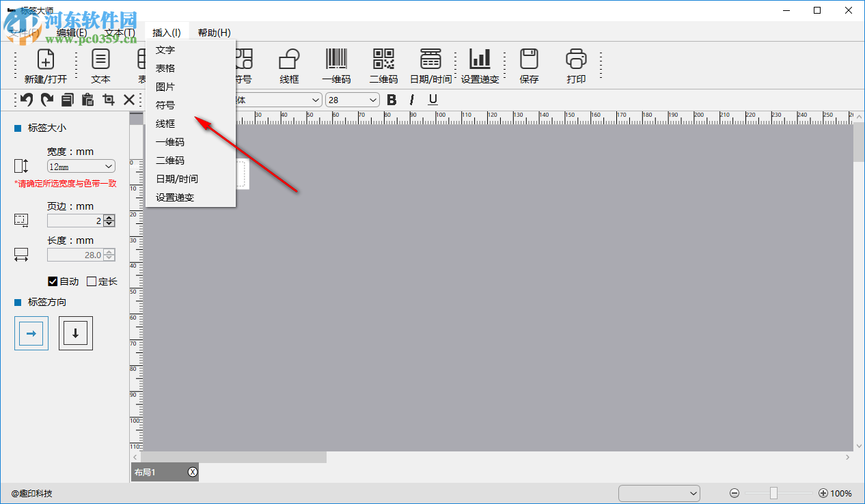Click the Copy icon in edit bar

point(67,100)
